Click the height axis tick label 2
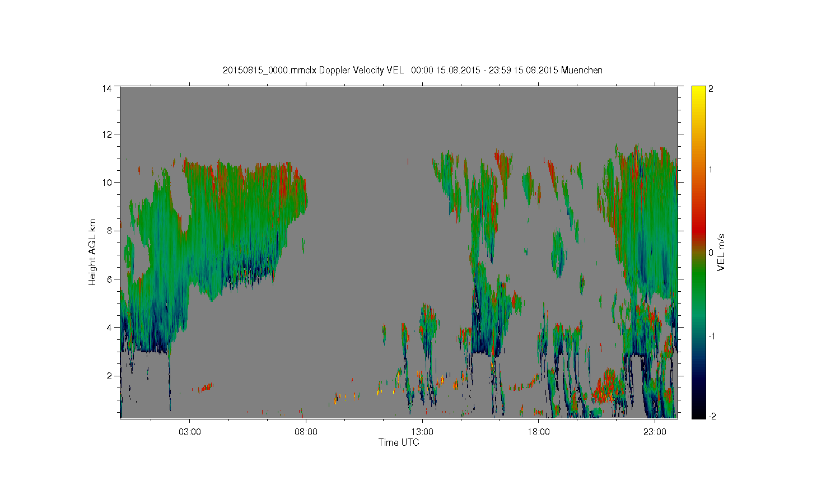Image resolution: width=840 pixels, height=504 pixels. (109, 375)
